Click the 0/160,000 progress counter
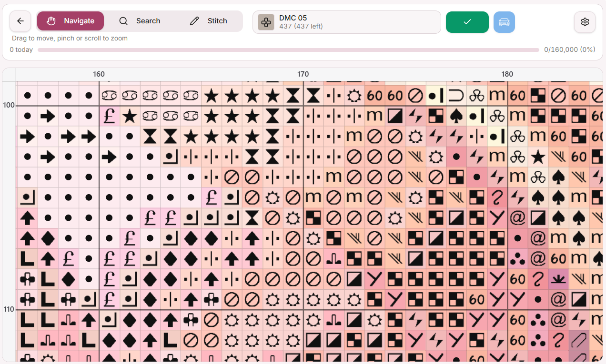Image resolution: width=606 pixels, height=364 pixels. tap(570, 49)
